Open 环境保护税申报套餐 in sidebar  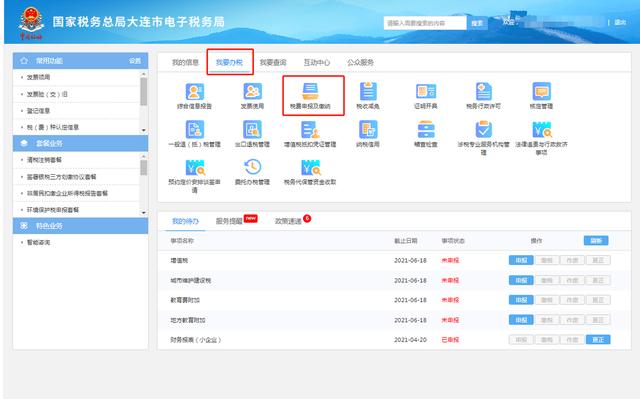point(53,210)
